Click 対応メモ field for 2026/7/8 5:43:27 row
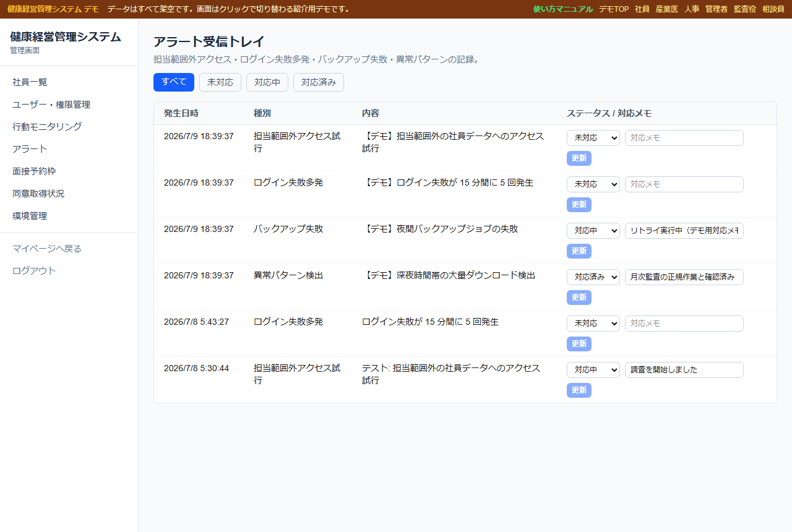 [684, 324]
